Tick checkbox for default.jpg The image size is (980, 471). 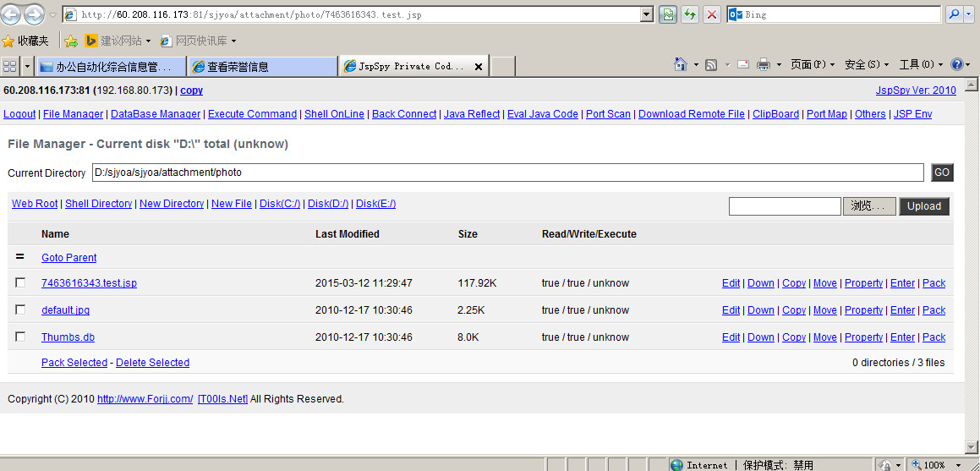click(x=20, y=309)
